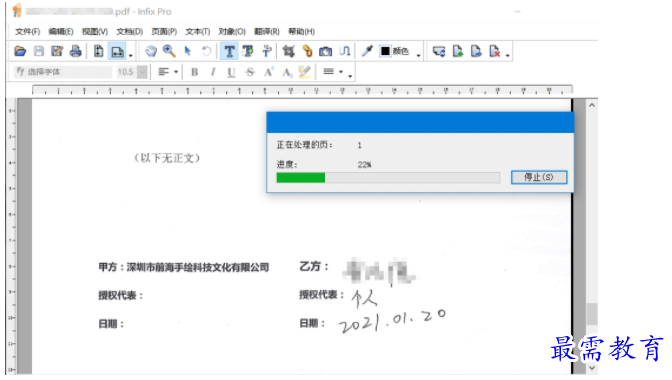
Task: Select the Text T tool
Action: (229, 51)
